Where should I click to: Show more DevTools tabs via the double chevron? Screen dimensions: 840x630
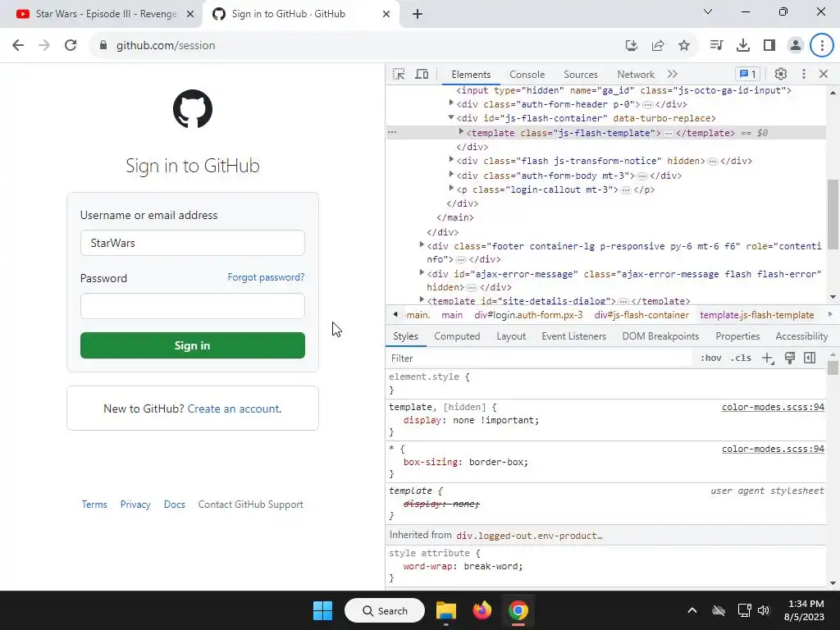(673, 74)
